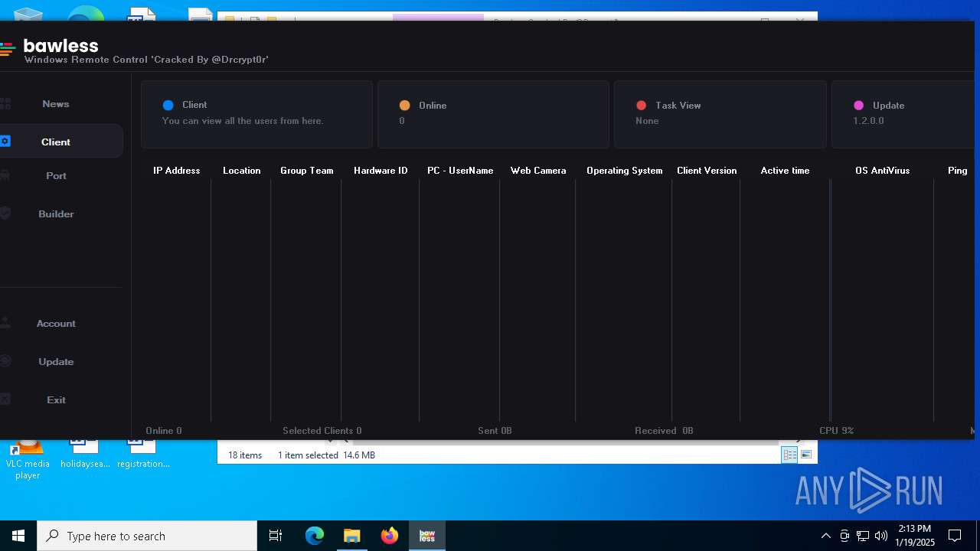Click the 'Received 0B' status text

[664, 431]
